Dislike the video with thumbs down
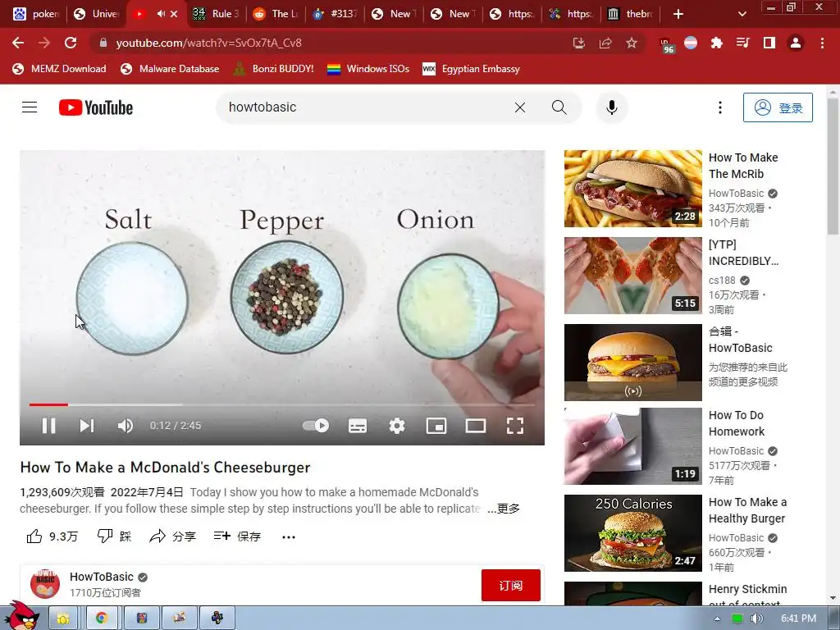840x630 pixels. pyautogui.click(x=115, y=536)
